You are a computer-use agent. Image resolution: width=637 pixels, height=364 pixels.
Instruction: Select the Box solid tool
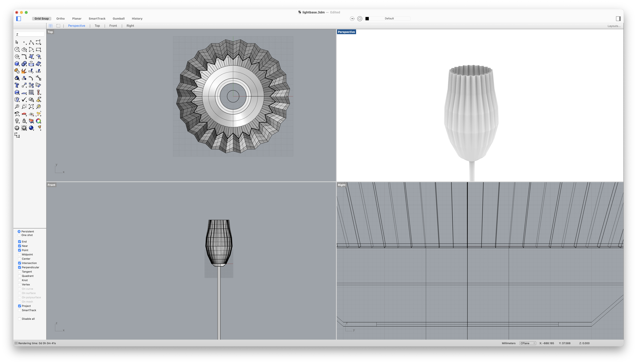click(x=17, y=64)
